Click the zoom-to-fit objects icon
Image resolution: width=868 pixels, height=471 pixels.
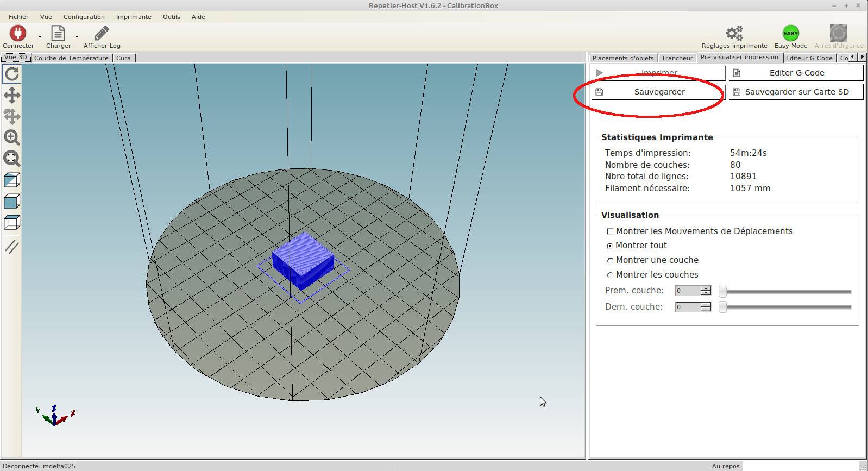pyautogui.click(x=12, y=159)
